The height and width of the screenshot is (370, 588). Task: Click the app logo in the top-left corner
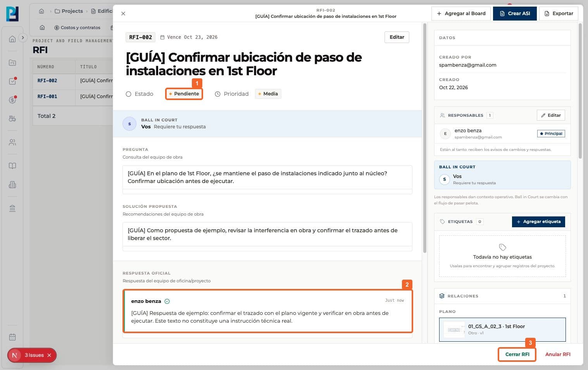point(12,14)
